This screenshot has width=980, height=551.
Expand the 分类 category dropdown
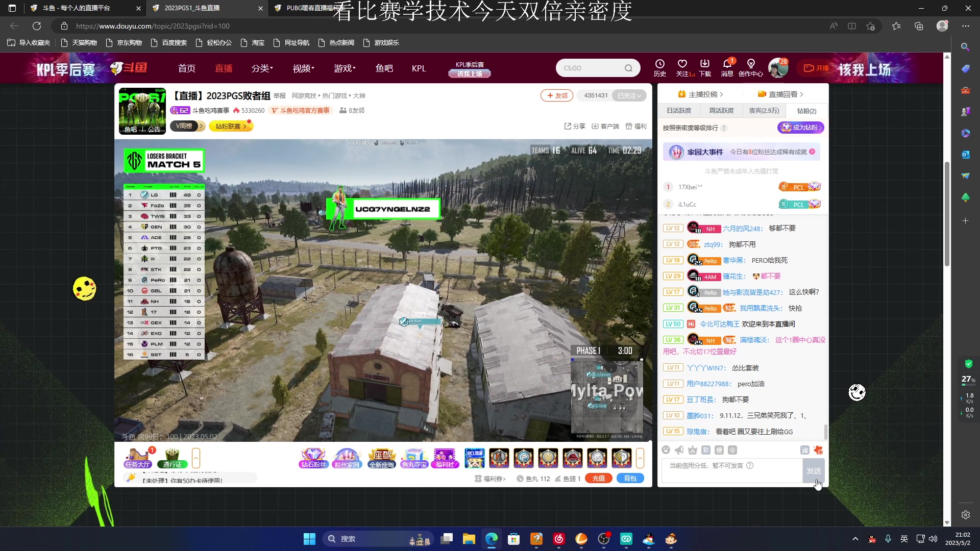[262, 68]
